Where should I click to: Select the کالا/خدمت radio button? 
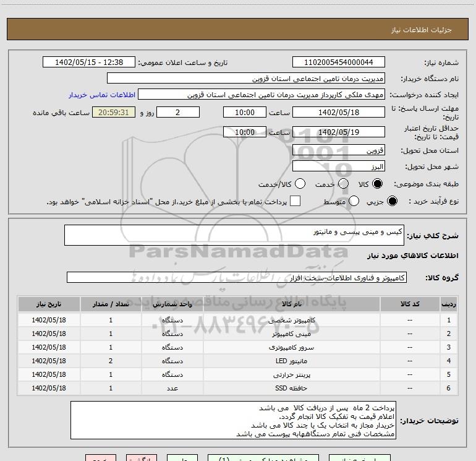click(300, 184)
